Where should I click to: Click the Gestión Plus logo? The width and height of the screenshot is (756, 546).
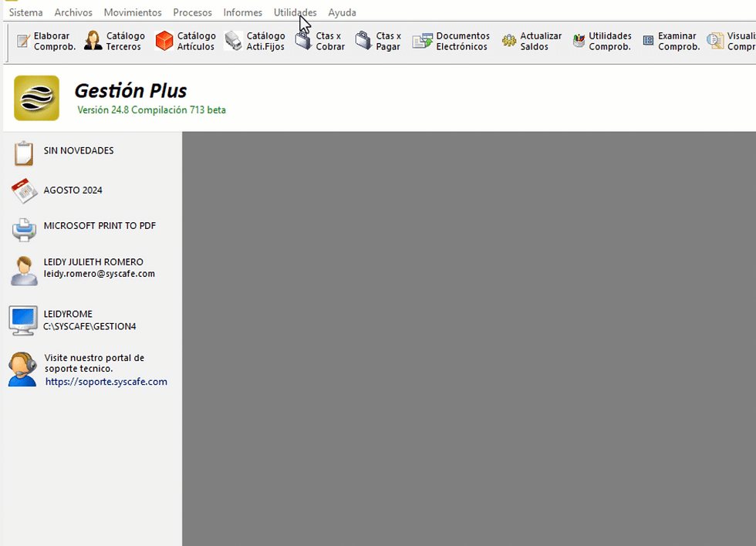[x=37, y=98]
